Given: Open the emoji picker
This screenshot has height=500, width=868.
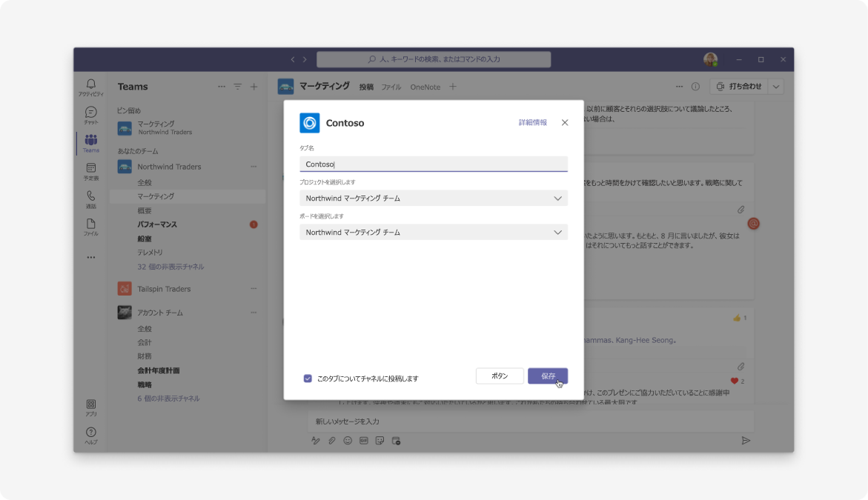Looking at the screenshot, I should (348, 441).
